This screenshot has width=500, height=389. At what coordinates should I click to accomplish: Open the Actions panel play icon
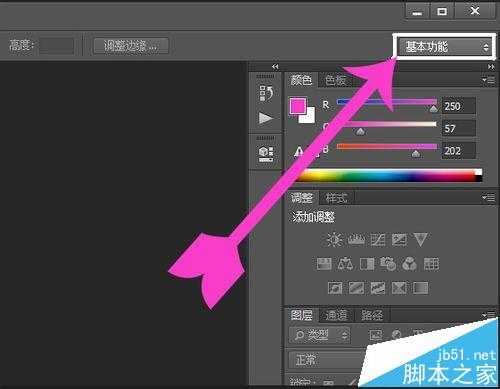(x=266, y=118)
